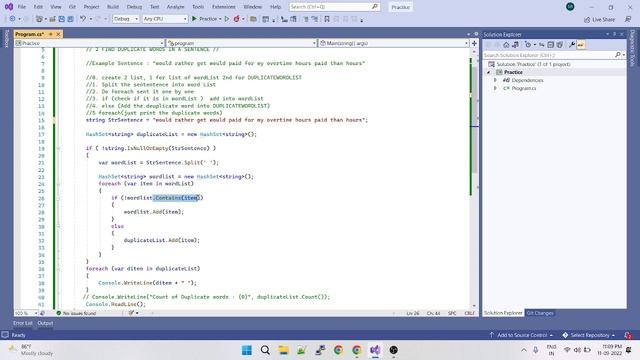Switch to Solution Explorer bottom tab

tap(503, 313)
